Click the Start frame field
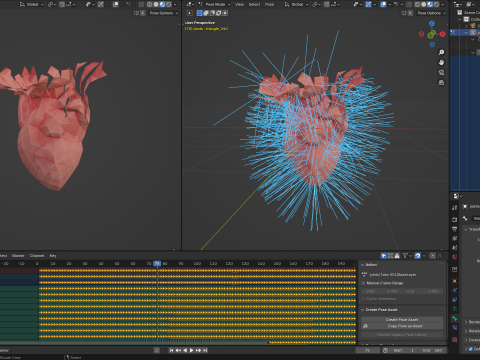This screenshot has height=360, width=480. 404,350
